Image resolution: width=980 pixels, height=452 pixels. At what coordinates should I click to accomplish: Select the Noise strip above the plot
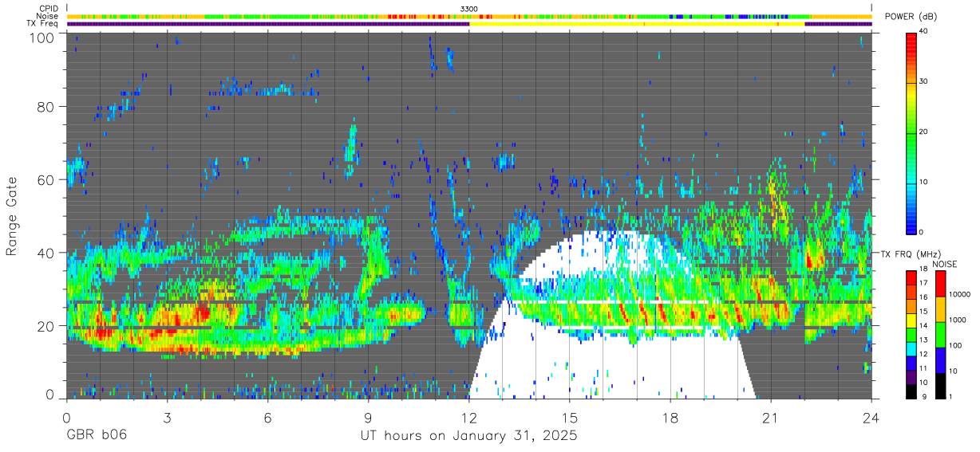[469, 16]
